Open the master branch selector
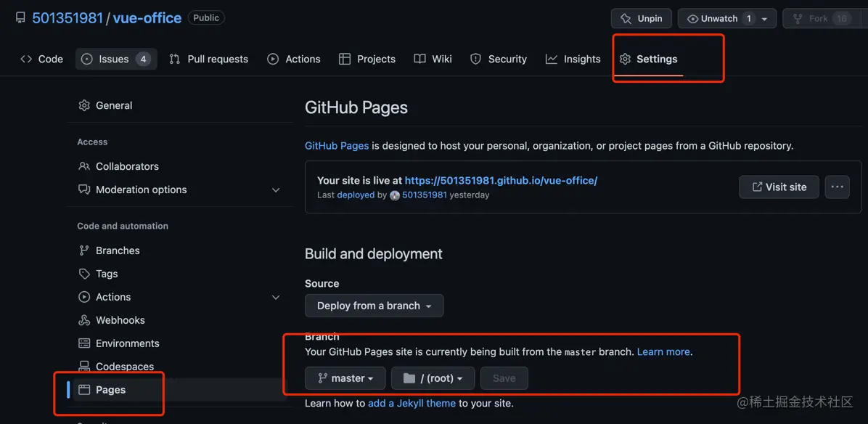Screen dimensions: 868x424 [x=345, y=378]
